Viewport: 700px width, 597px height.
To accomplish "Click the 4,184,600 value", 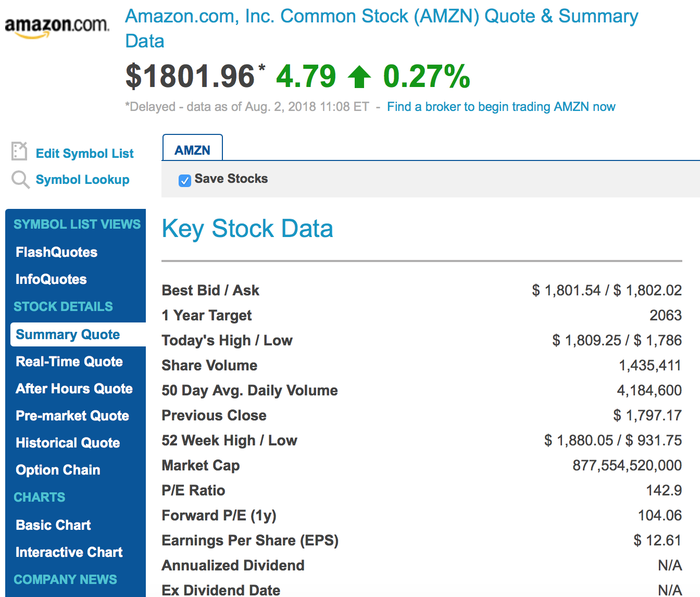I will 649,390.
